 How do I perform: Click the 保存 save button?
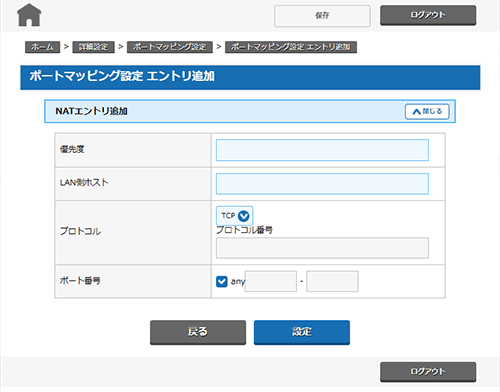(322, 16)
